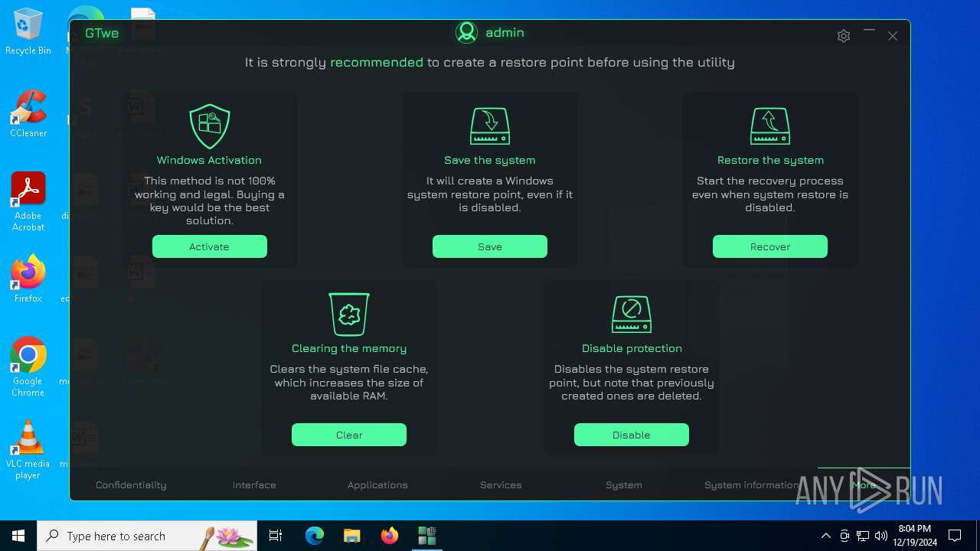
Task: Select the More tab
Action: 864,485
